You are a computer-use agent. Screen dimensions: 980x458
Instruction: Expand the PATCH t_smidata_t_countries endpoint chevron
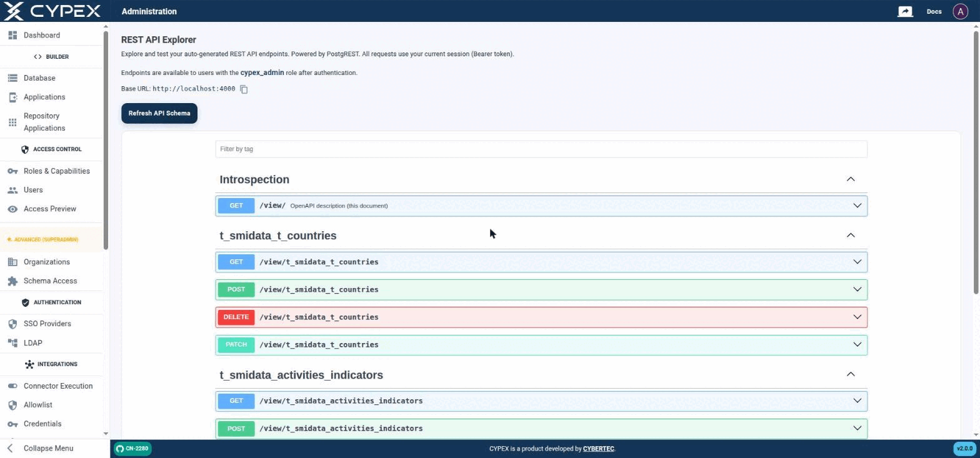tap(857, 344)
